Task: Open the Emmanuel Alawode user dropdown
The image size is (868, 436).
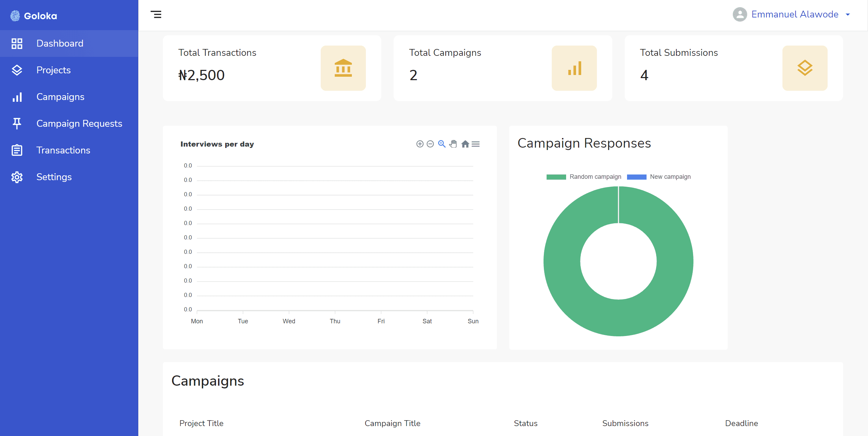Action: [794, 14]
